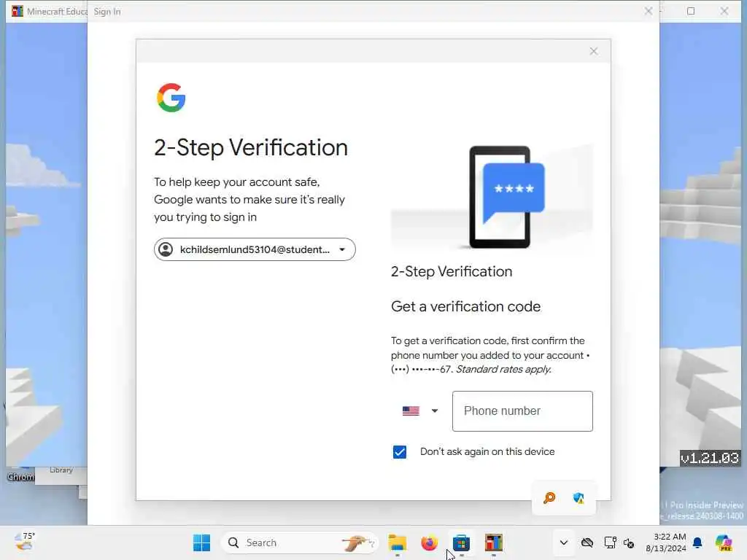Maximize the Minecraft Education window
747x560 pixels.
pos(691,11)
